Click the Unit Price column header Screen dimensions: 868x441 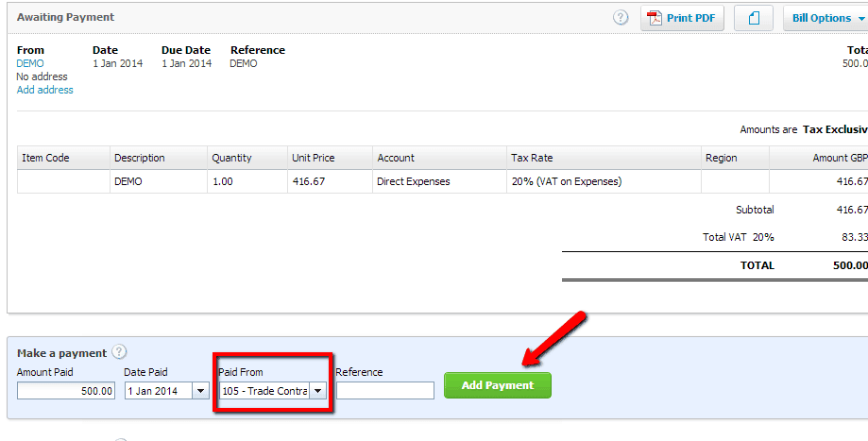point(330,158)
